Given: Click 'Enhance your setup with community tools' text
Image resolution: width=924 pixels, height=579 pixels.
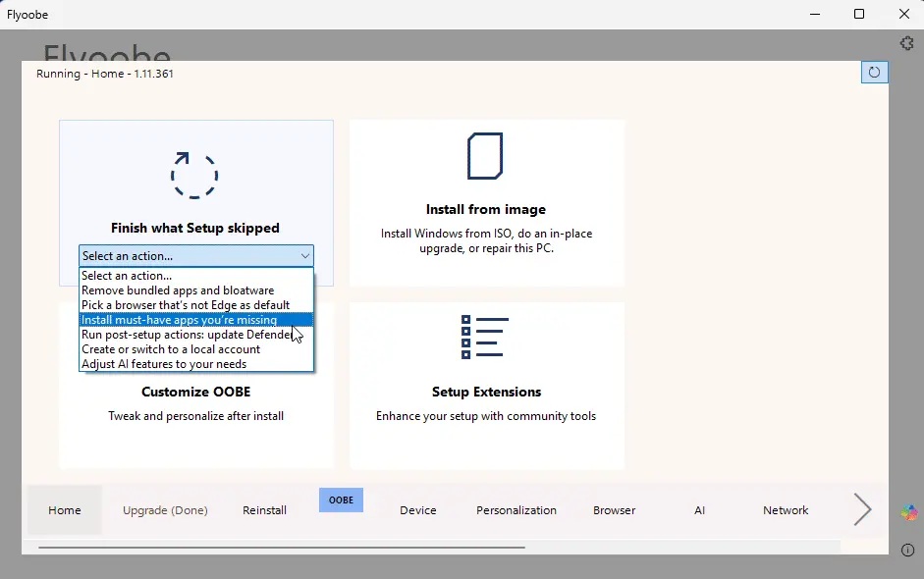Looking at the screenshot, I should pyautogui.click(x=486, y=416).
